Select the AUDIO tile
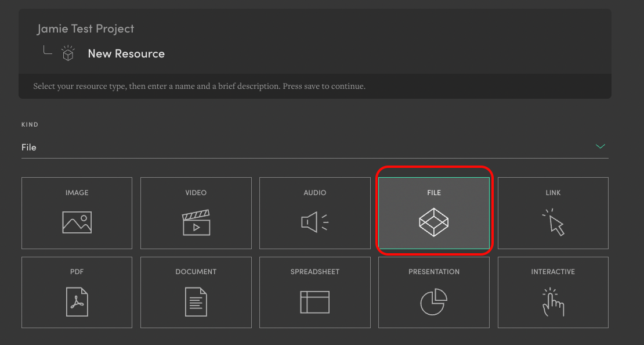The height and width of the screenshot is (345, 644). click(314, 213)
